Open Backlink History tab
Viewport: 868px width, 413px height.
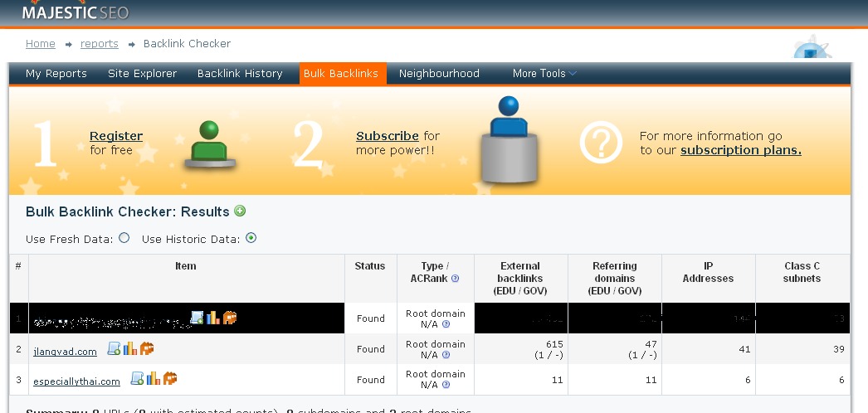tap(240, 74)
